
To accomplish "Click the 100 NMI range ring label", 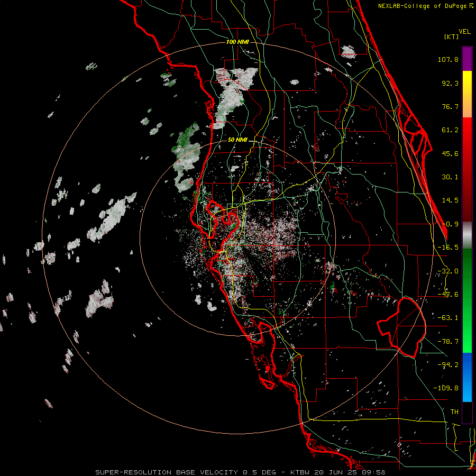I will click(x=237, y=42).
